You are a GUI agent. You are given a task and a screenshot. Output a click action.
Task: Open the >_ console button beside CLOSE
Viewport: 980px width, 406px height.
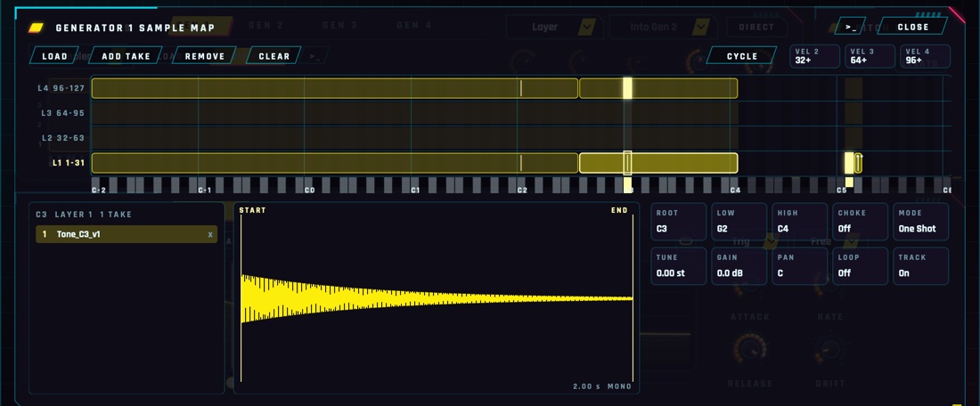click(x=850, y=27)
